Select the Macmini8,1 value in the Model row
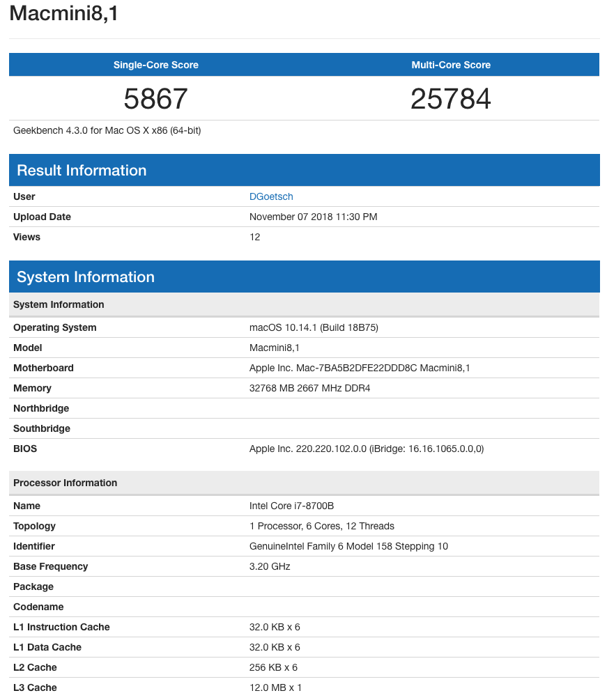Viewport: 607px width, 700px height. coord(275,348)
